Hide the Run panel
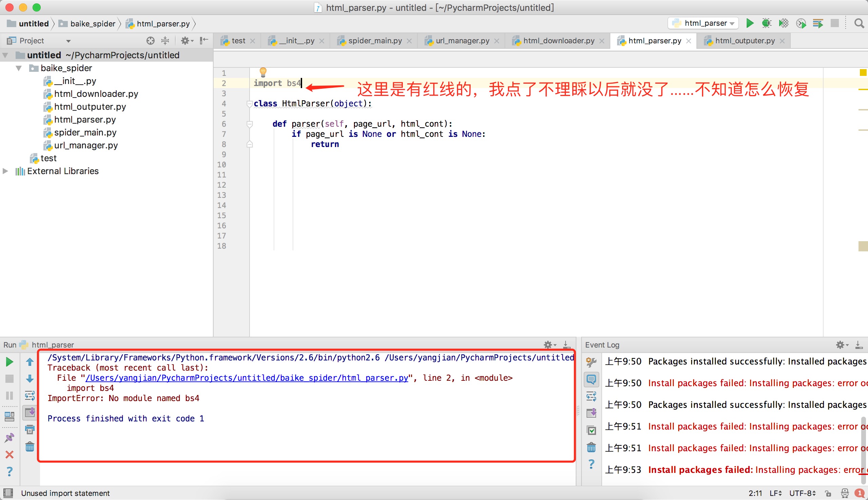Screen dimensions: 868x500 click(567, 345)
